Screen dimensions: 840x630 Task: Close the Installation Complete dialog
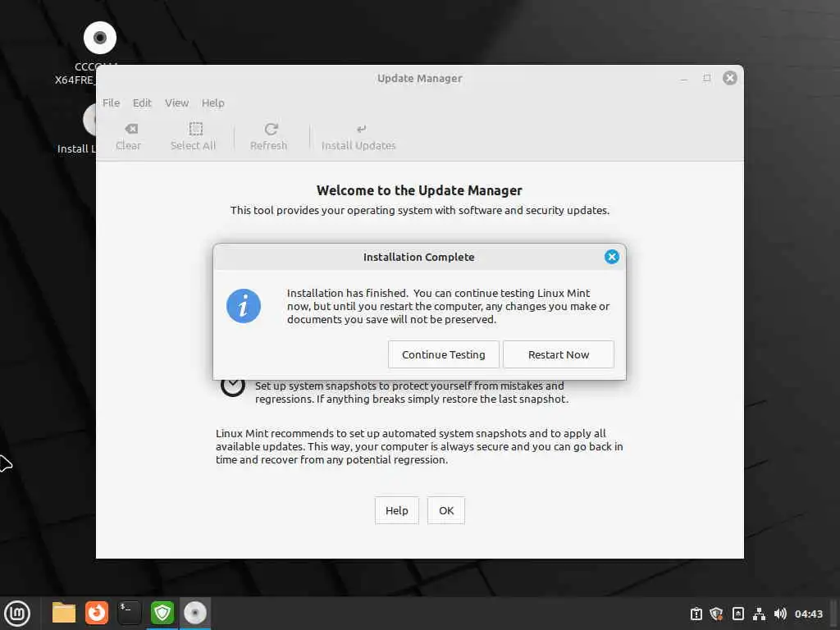(x=611, y=257)
